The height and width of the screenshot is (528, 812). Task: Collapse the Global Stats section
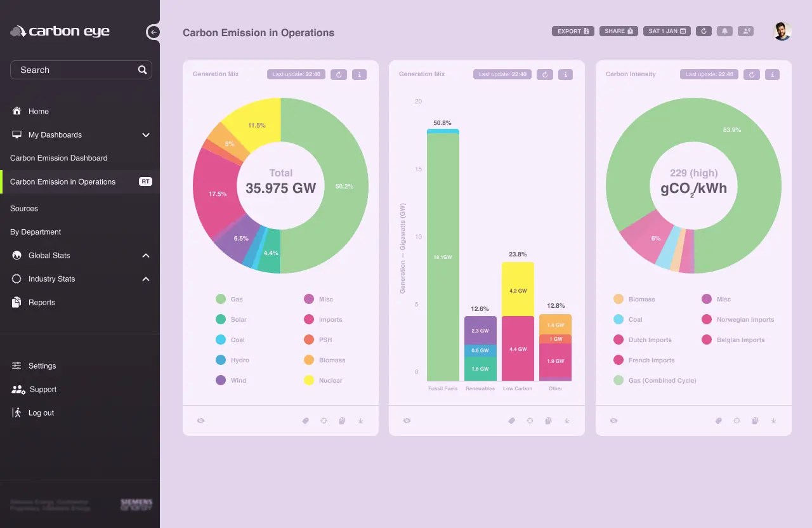click(146, 256)
